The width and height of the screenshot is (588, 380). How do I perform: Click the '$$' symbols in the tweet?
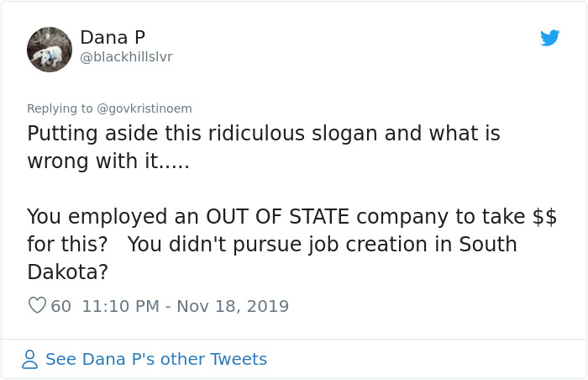pos(544,216)
